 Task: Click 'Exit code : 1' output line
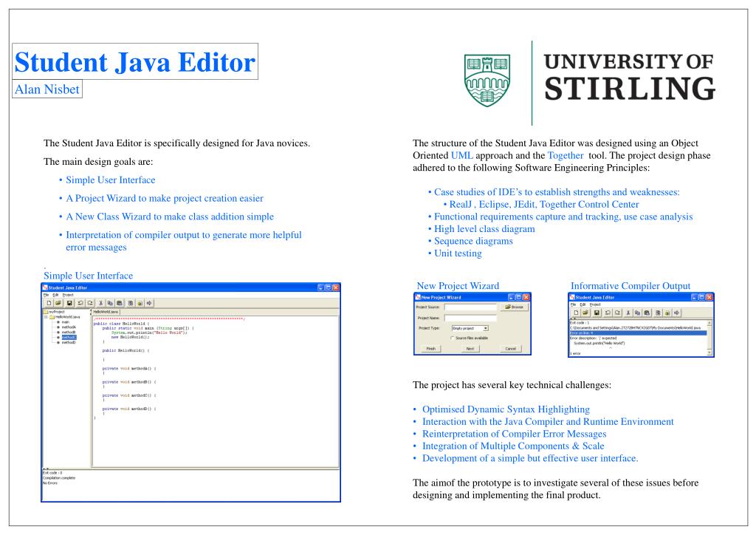click(579, 323)
